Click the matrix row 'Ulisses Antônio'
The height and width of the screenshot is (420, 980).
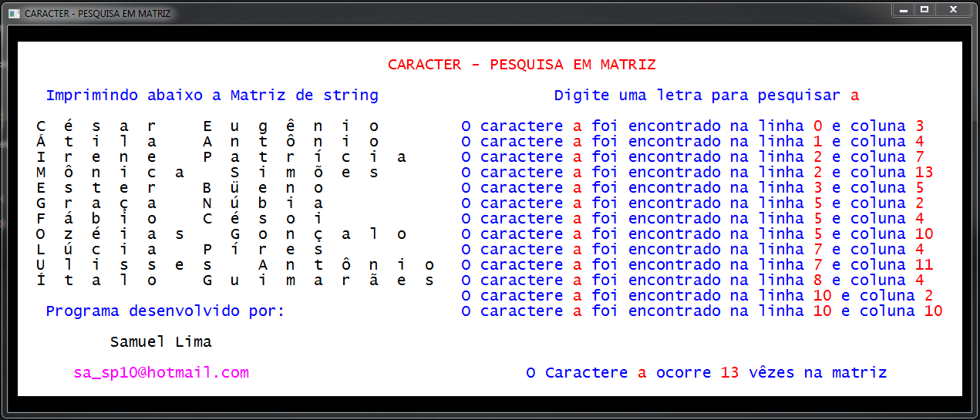235,265
